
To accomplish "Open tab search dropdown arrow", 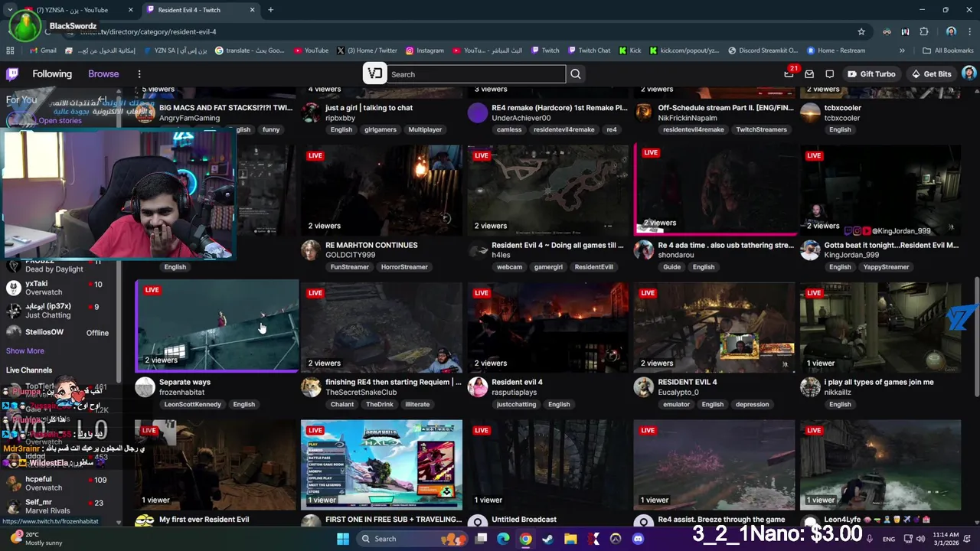I will coord(9,10).
